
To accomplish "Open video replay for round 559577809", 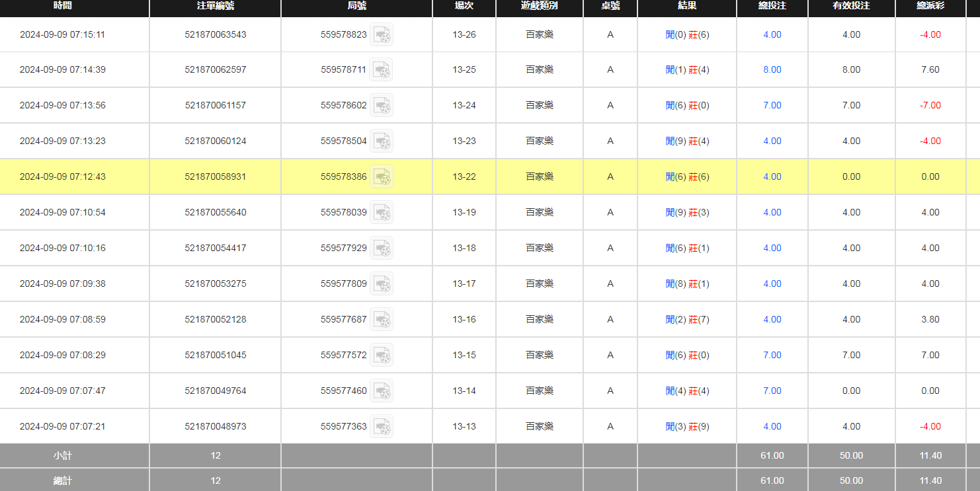I will tap(381, 283).
